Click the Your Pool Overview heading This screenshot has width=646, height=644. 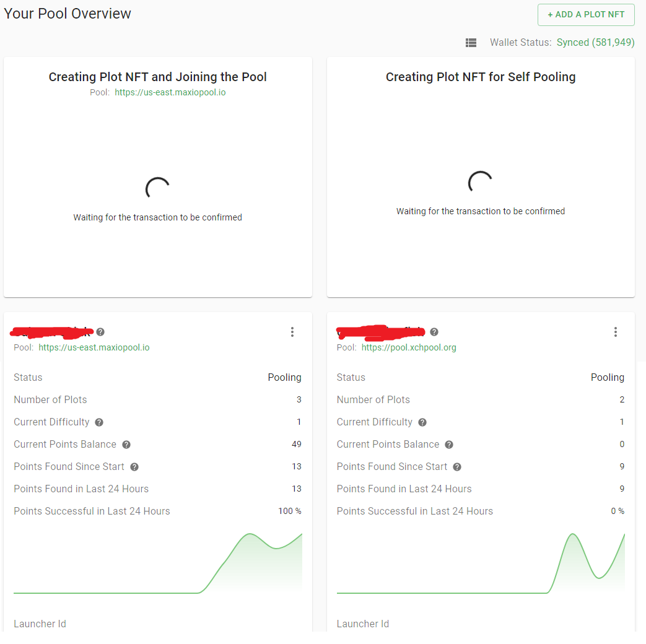point(67,13)
